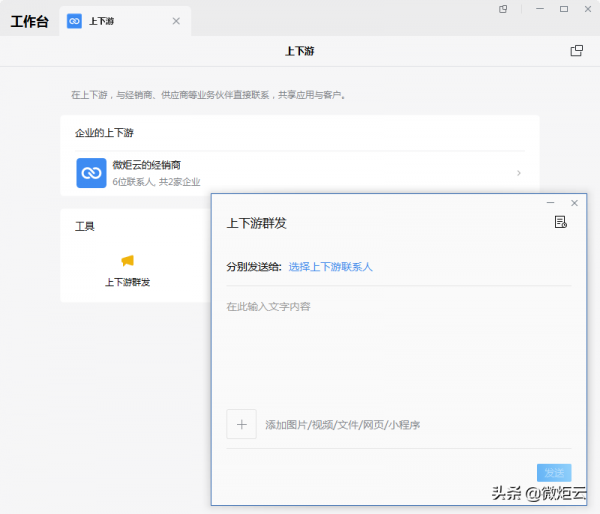This screenshot has width=600, height=514.
Task: Close the main workbench window
Action: [588, 9]
